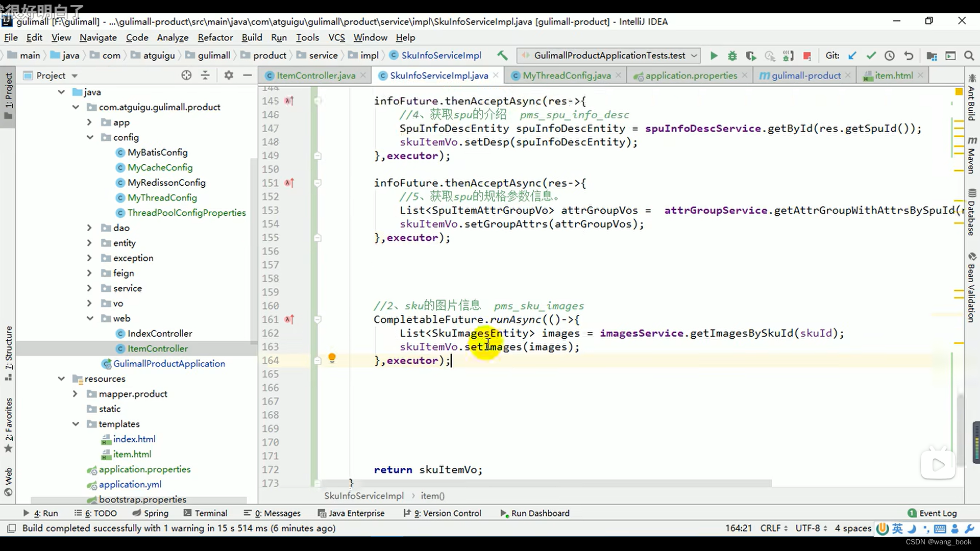Click Git update project arrow icon
Image resolution: width=980 pixels, height=551 pixels.
click(852, 55)
